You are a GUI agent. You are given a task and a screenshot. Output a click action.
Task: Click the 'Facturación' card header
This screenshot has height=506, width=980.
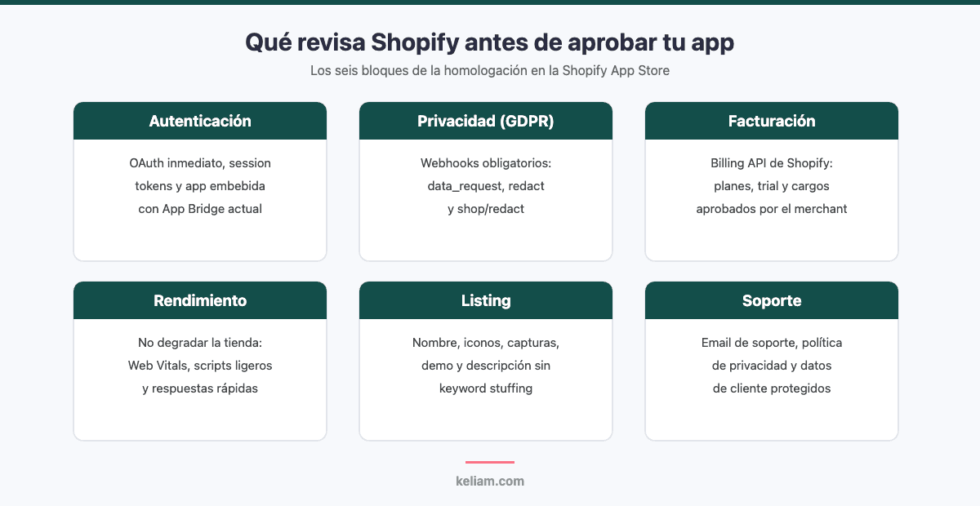[x=772, y=121]
